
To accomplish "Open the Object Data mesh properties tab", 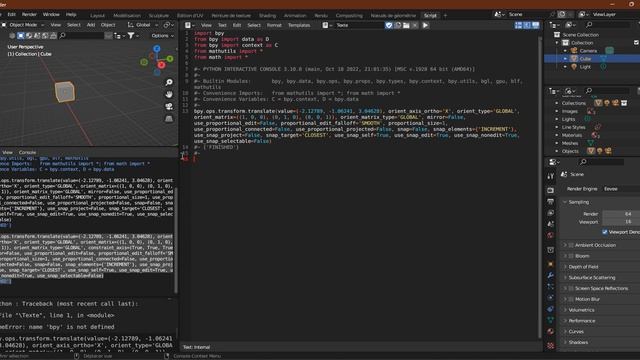I will coord(551,320).
